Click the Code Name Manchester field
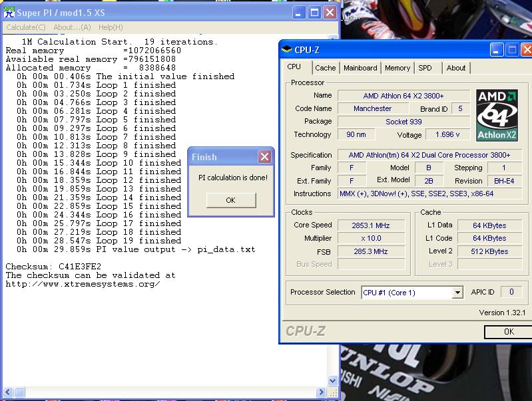The image size is (532, 401). (373, 108)
